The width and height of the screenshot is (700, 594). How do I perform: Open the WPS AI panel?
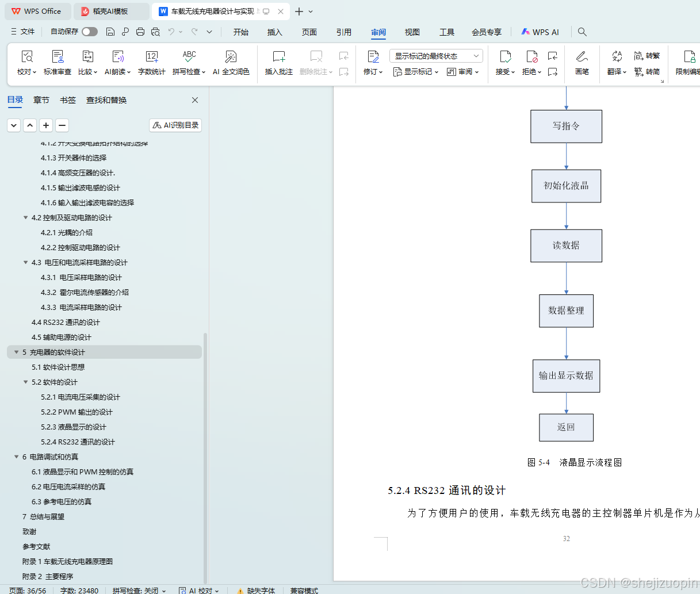click(540, 32)
